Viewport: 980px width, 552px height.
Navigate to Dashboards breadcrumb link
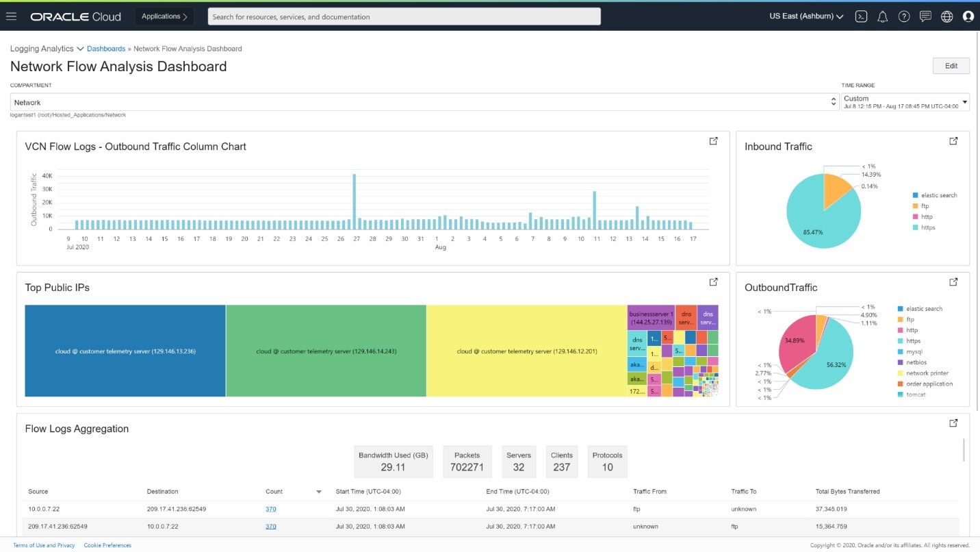pos(106,49)
